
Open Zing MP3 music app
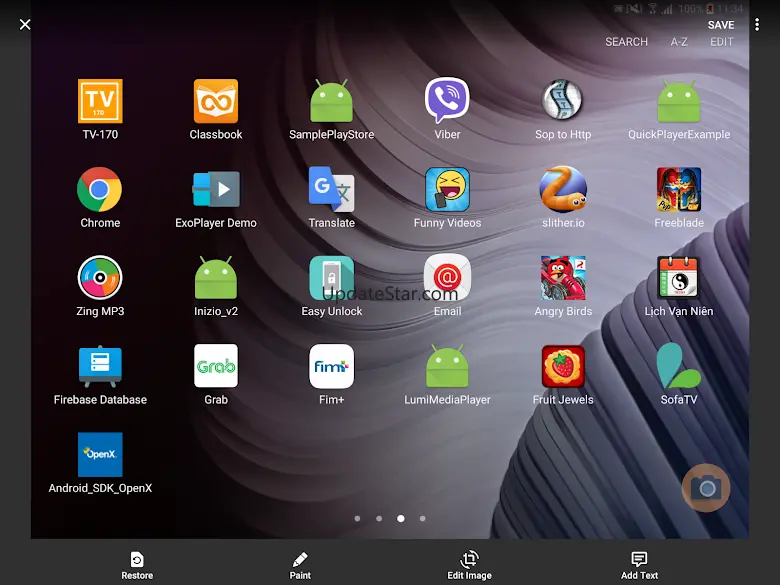coord(100,278)
